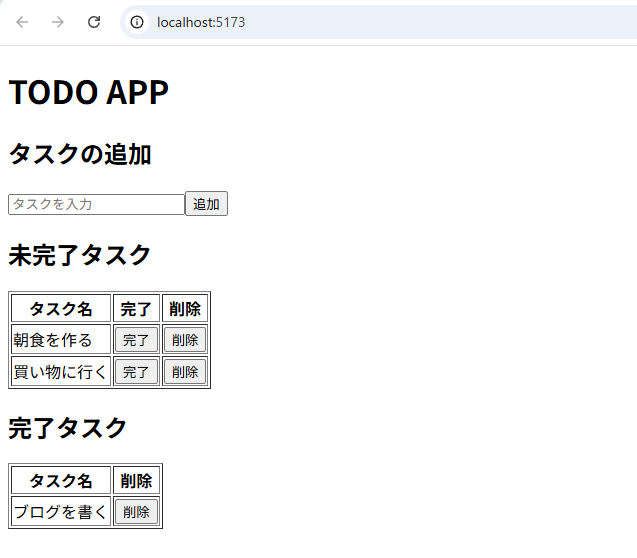The height and width of the screenshot is (558, 637).
Task: Open the site information icon
Action: [138, 22]
